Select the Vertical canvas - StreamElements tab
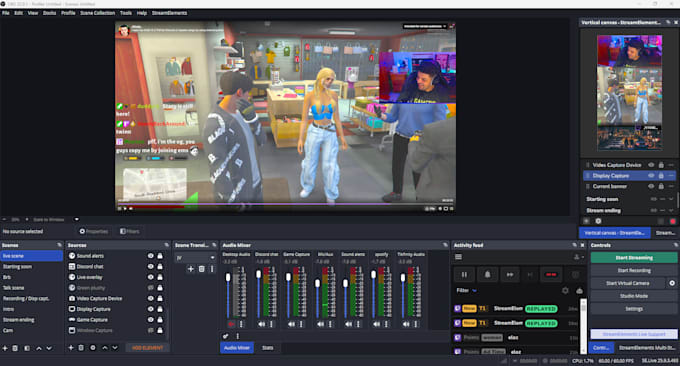The width and height of the screenshot is (680, 366). coord(615,233)
